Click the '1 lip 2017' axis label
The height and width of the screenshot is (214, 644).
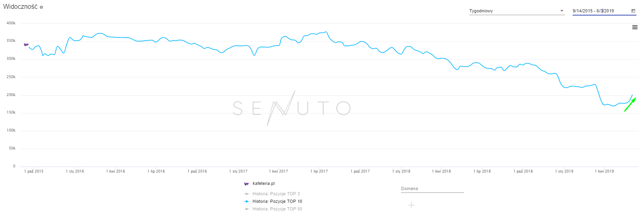point(319,171)
